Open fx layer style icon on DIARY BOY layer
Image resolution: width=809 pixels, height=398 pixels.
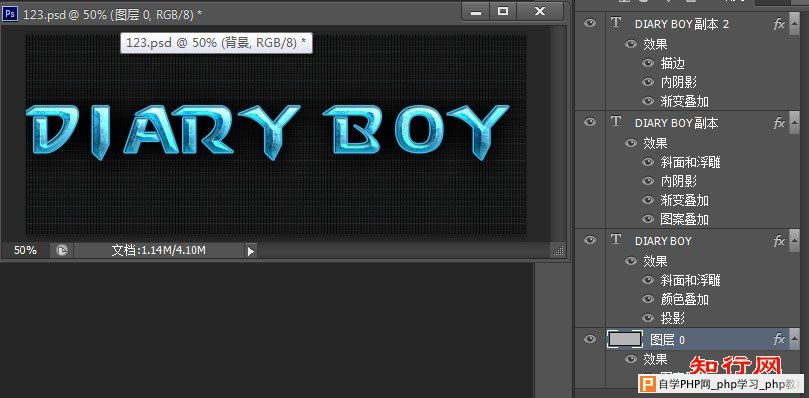[779, 241]
